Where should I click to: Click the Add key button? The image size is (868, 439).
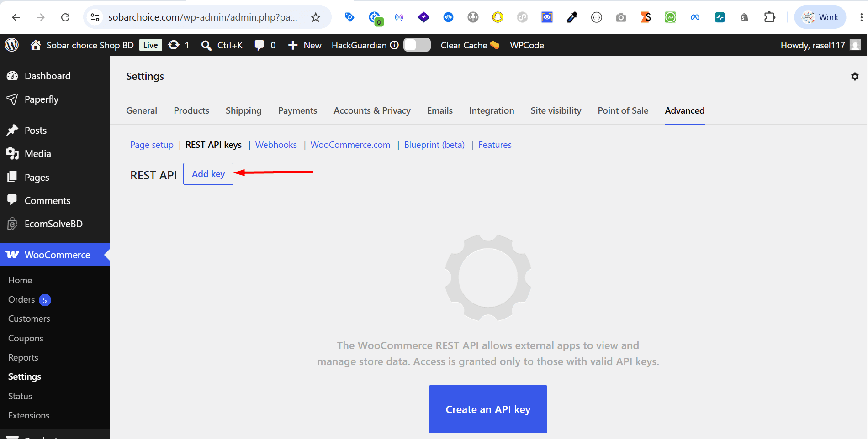[x=208, y=174]
